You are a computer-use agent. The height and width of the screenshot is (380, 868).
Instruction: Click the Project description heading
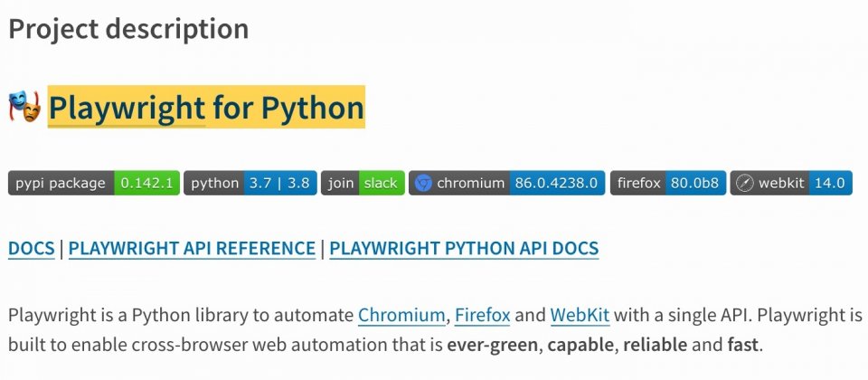(x=128, y=29)
